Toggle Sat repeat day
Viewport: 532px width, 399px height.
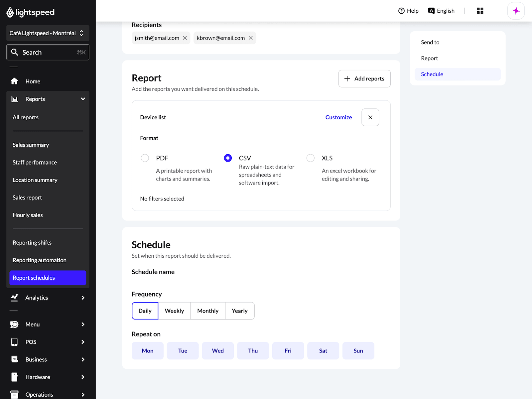323,351
